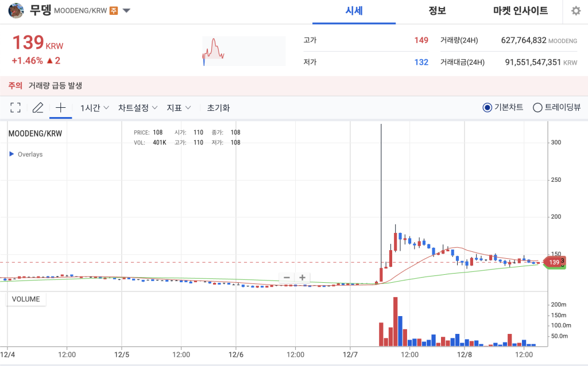Open the MOODENG/KRW pair selector arrow
Screen dimensions: 588x366
coord(127,10)
